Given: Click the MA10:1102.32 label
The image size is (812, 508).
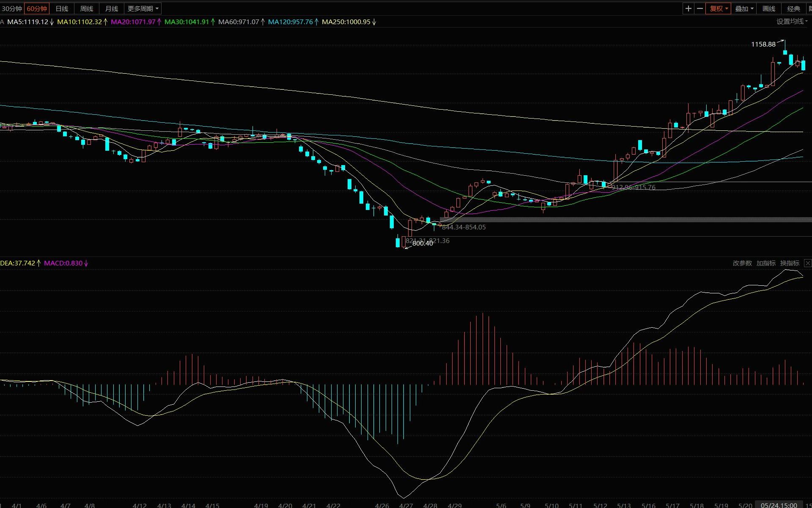Looking at the screenshot, I should [x=82, y=22].
